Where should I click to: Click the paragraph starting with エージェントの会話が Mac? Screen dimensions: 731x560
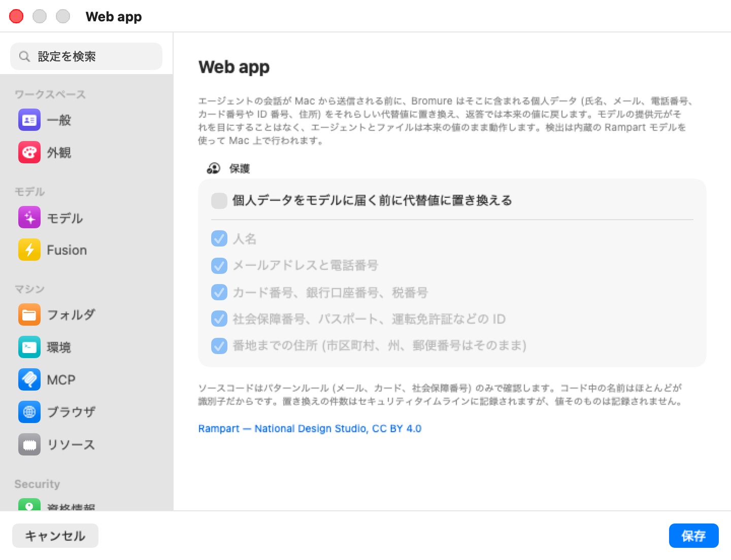(x=446, y=121)
